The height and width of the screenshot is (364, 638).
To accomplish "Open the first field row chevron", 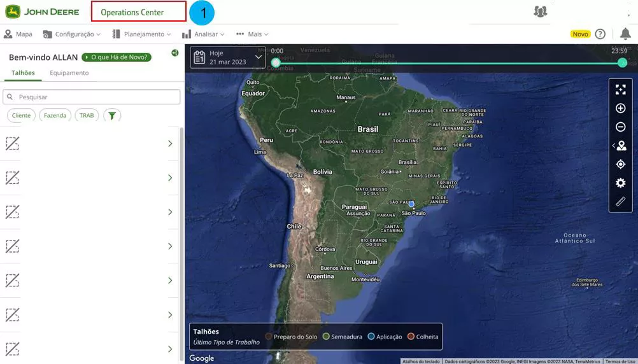I will pos(170,144).
